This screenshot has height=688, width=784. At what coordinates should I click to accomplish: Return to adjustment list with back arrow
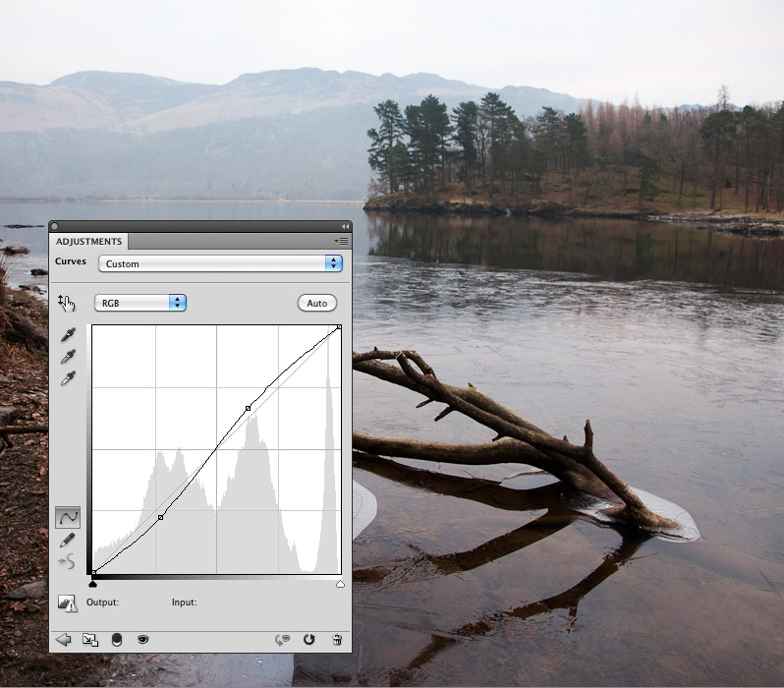pos(64,639)
